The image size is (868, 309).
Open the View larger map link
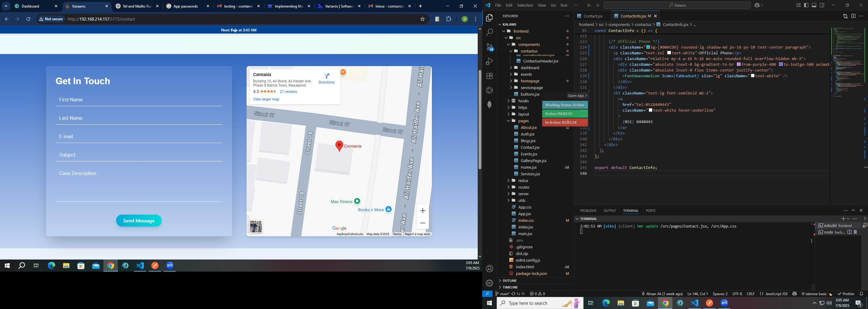click(266, 99)
